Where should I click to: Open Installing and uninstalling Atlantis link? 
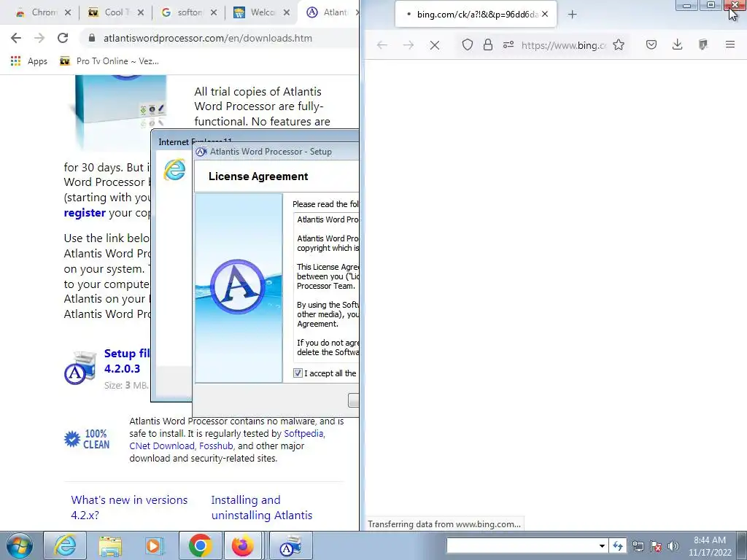point(262,507)
